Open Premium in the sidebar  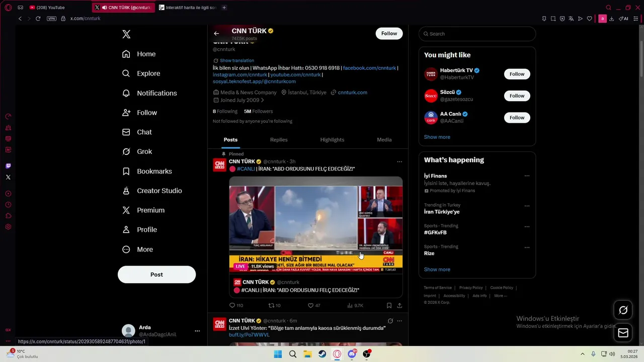143,210
